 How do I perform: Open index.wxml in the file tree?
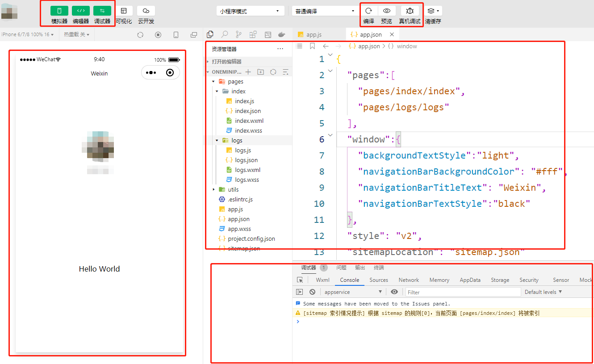click(248, 121)
